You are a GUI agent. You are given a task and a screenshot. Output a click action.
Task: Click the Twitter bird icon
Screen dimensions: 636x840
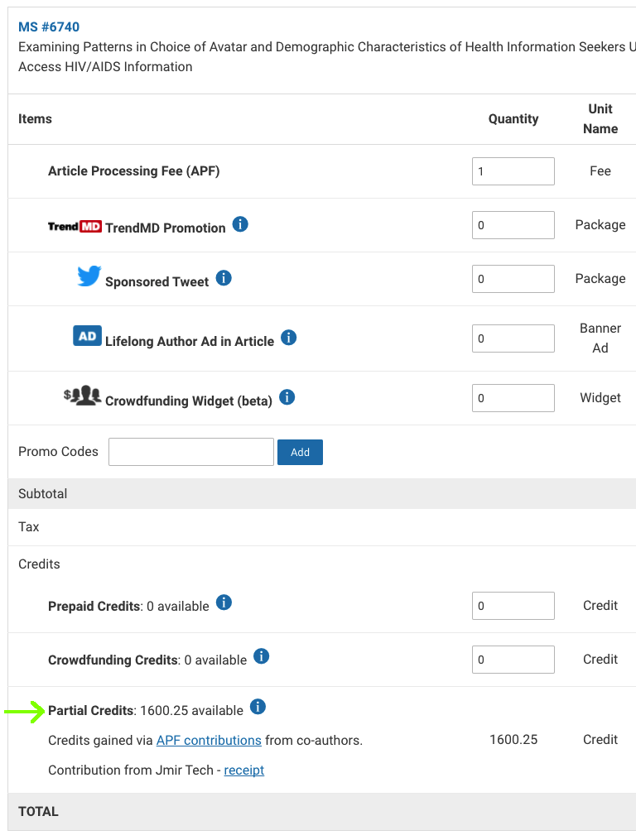coord(89,276)
